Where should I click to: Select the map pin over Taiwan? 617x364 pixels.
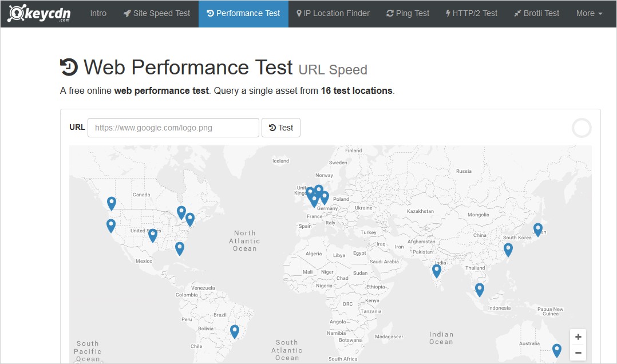tap(508, 249)
